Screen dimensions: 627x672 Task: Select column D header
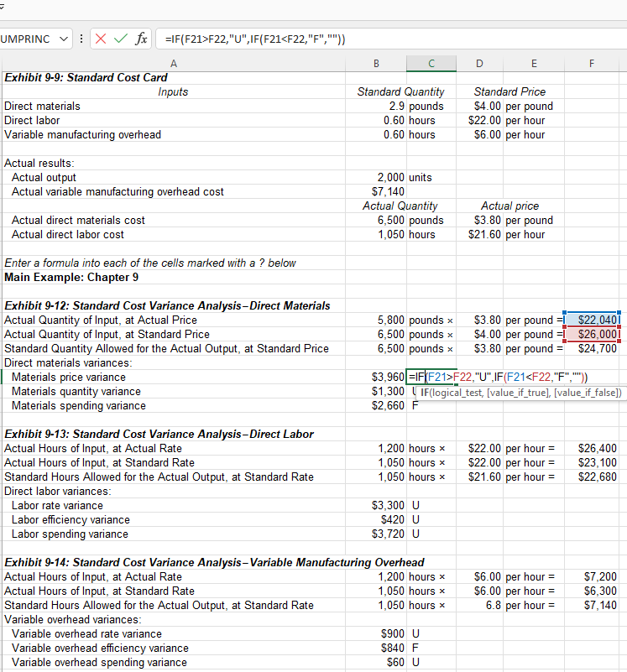[479, 64]
